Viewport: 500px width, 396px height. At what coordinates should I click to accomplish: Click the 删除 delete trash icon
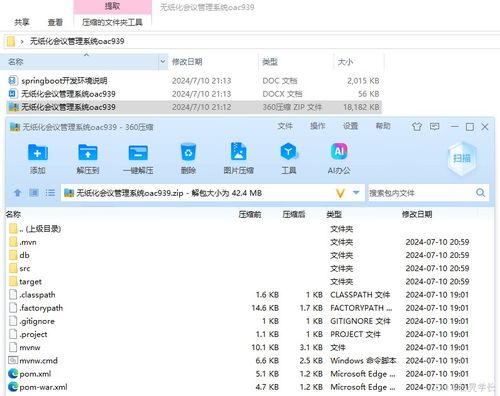(188, 152)
